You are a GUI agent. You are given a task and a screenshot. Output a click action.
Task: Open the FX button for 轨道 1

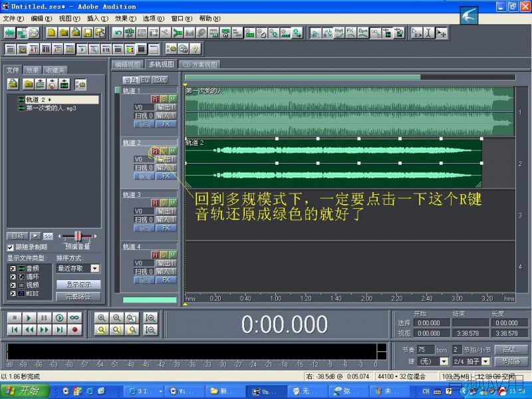point(166,124)
